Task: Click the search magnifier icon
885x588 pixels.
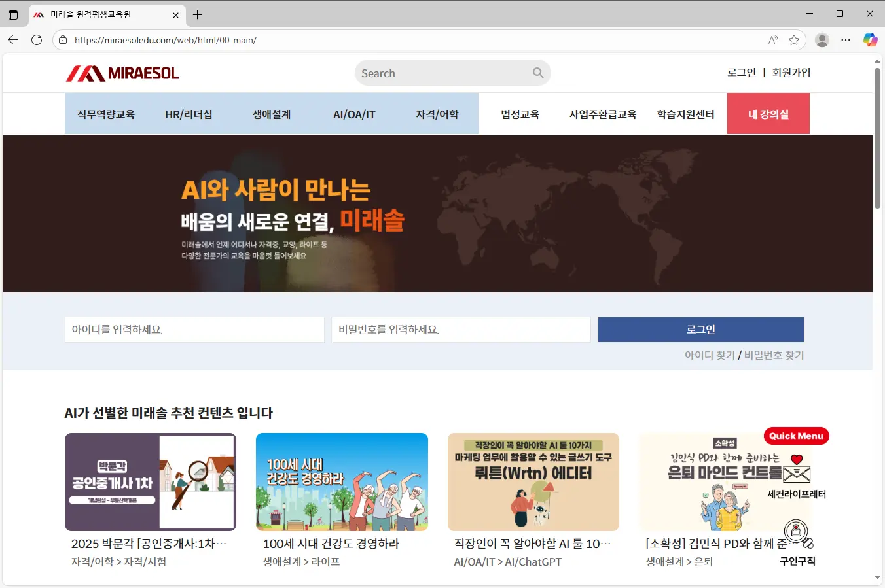Action: pos(538,73)
